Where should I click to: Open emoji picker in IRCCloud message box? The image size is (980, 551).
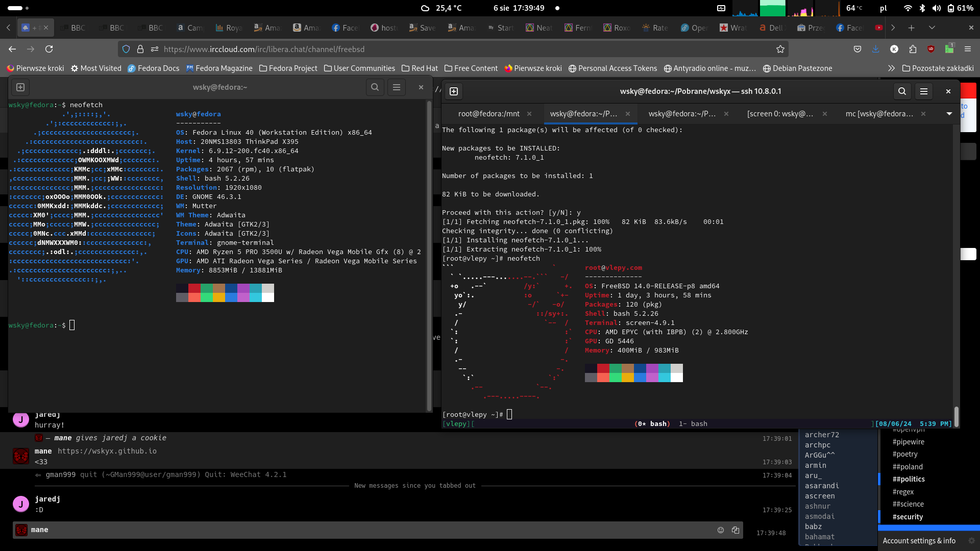click(721, 530)
